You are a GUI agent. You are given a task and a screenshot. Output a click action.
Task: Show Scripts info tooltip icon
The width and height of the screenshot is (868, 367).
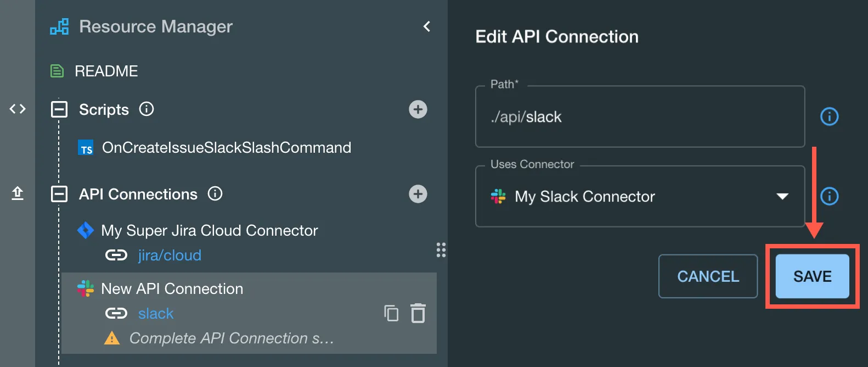[x=146, y=109]
